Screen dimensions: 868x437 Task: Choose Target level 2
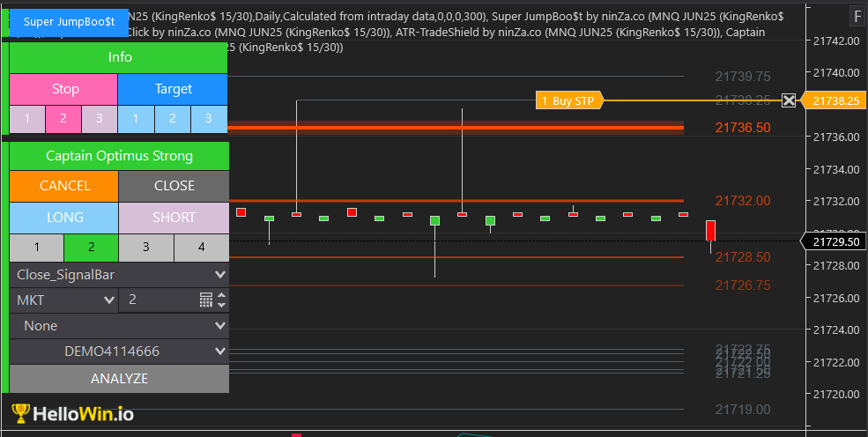[x=173, y=119]
